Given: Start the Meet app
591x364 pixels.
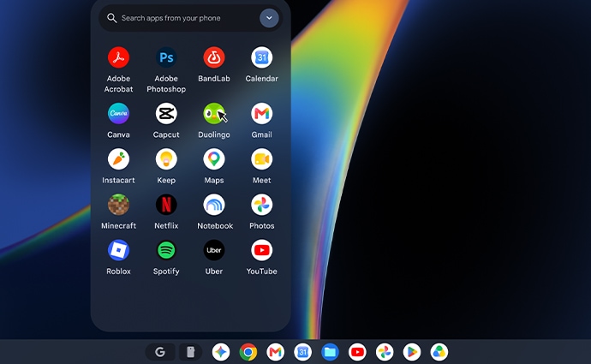Looking at the screenshot, I should (261, 159).
